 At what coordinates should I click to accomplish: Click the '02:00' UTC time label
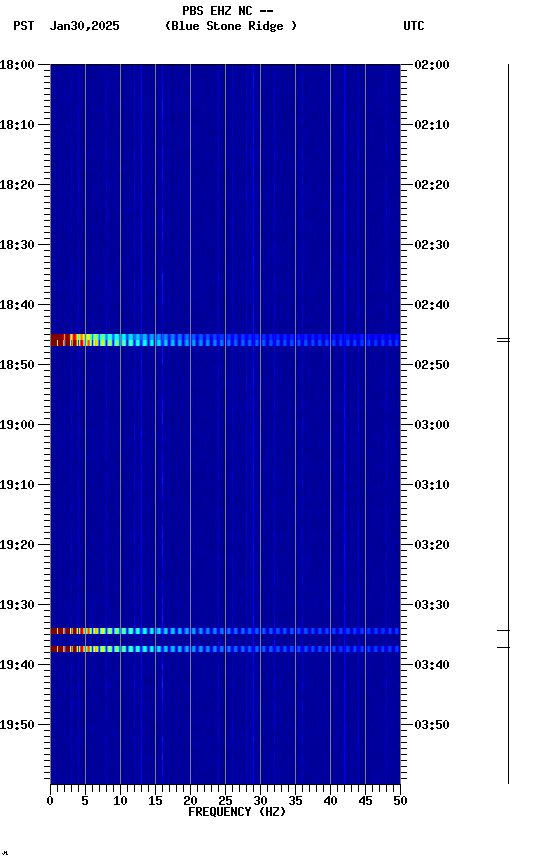pos(432,65)
